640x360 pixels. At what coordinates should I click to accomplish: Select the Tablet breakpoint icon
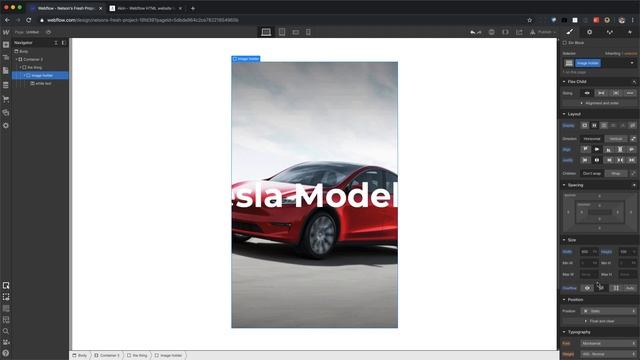coord(282,32)
